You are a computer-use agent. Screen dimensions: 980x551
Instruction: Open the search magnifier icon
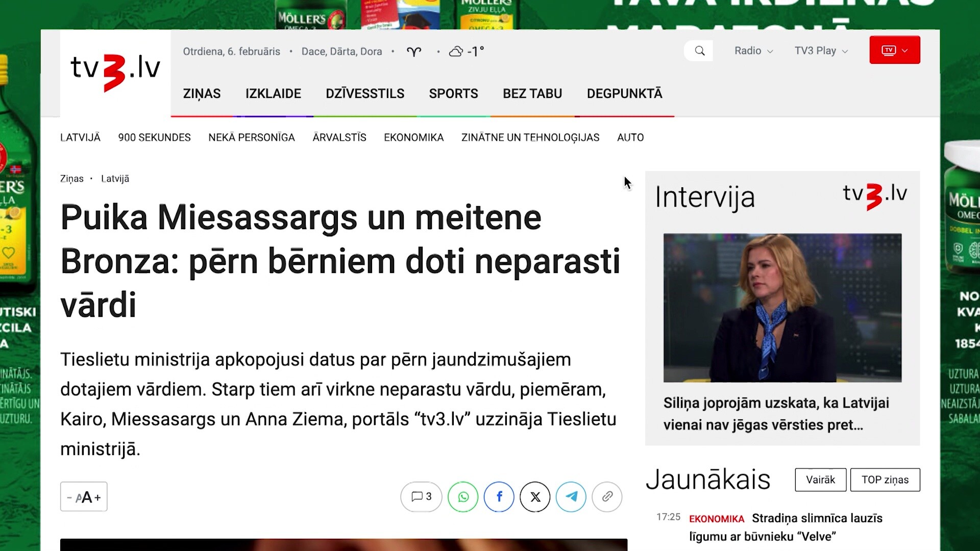[x=699, y=51]
